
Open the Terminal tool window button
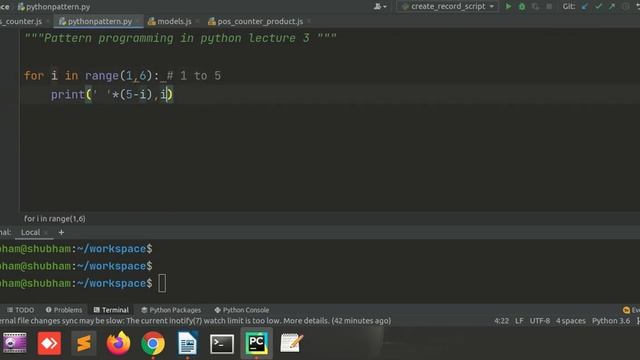point(111,310)
